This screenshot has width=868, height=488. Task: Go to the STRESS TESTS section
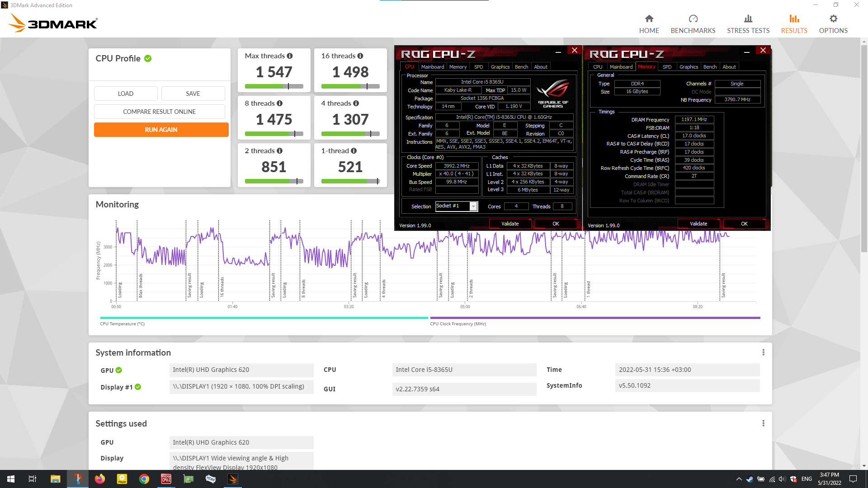pos(748,24)
